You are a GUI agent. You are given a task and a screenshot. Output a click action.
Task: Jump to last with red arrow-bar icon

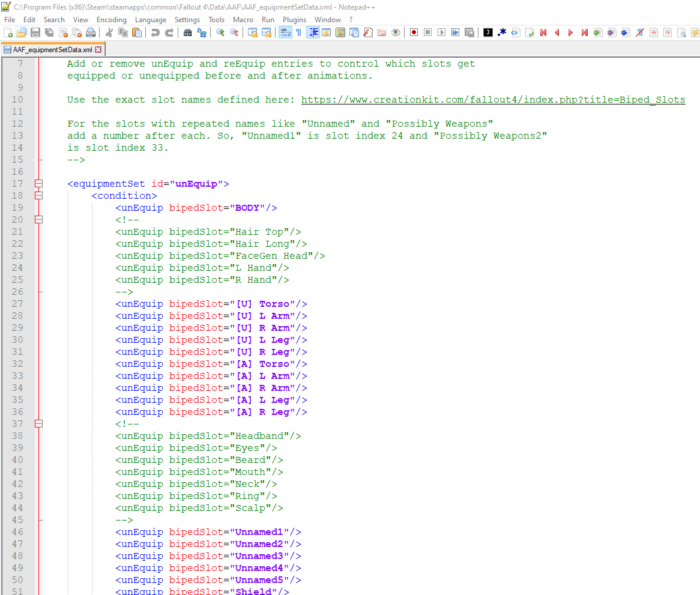[584, 32]
